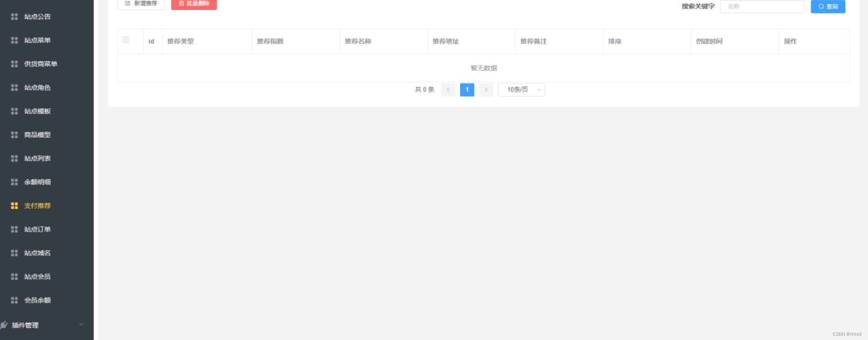The height and width of the screenshot is (340, 868).
Task: Click the 新增推荐 button
Action: point(141,4)
